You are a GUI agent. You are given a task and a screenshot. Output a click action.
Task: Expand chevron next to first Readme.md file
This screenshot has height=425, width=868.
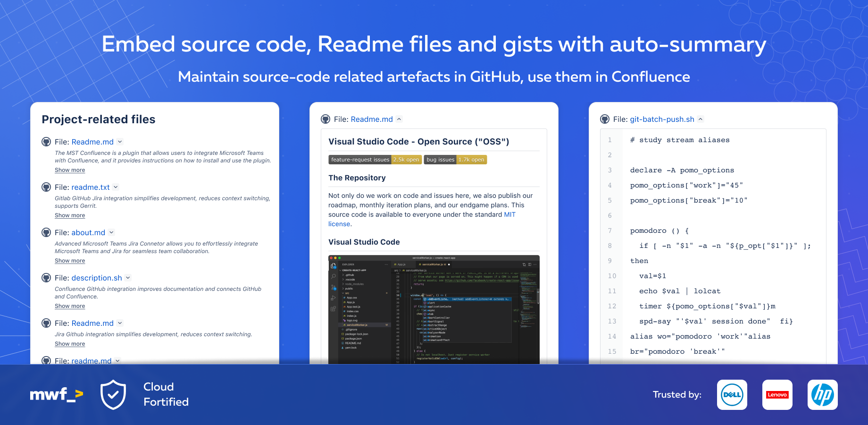pos(120,142)
